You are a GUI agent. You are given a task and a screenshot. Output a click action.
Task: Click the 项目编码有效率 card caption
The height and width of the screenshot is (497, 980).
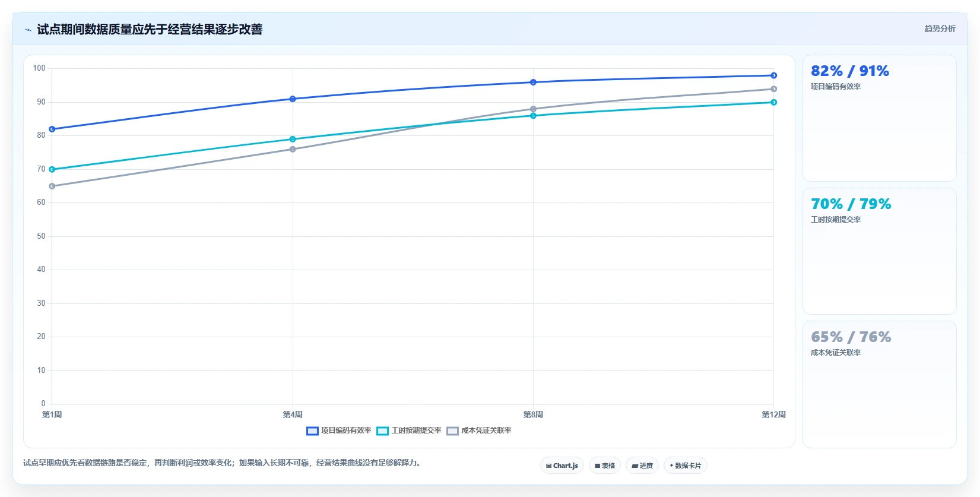click(x=836, y=87)
